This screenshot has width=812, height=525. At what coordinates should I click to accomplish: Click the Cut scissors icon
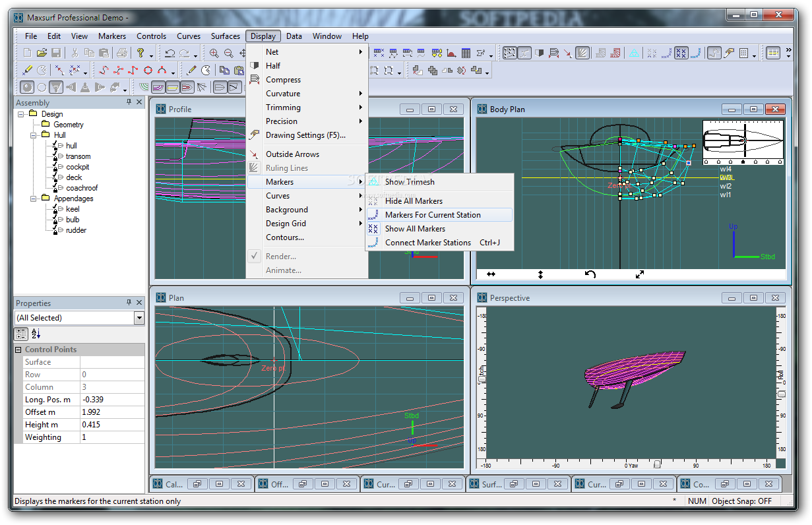pos(75,53)
